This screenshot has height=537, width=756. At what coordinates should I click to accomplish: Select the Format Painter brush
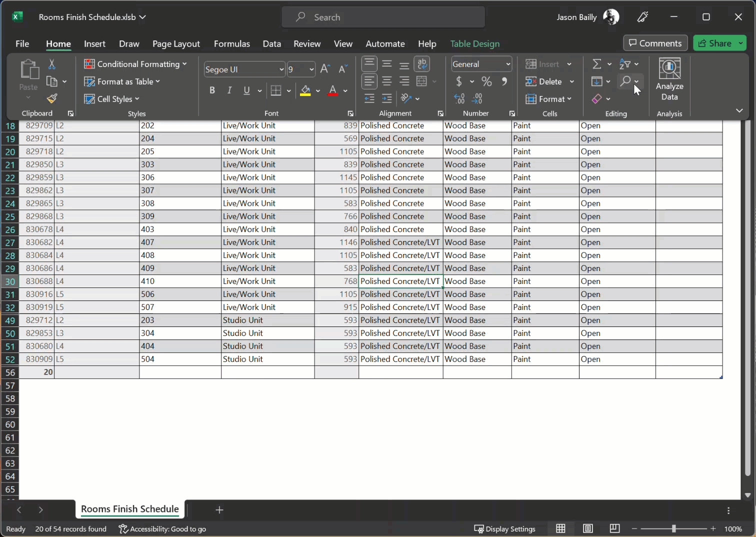point(52,98)
